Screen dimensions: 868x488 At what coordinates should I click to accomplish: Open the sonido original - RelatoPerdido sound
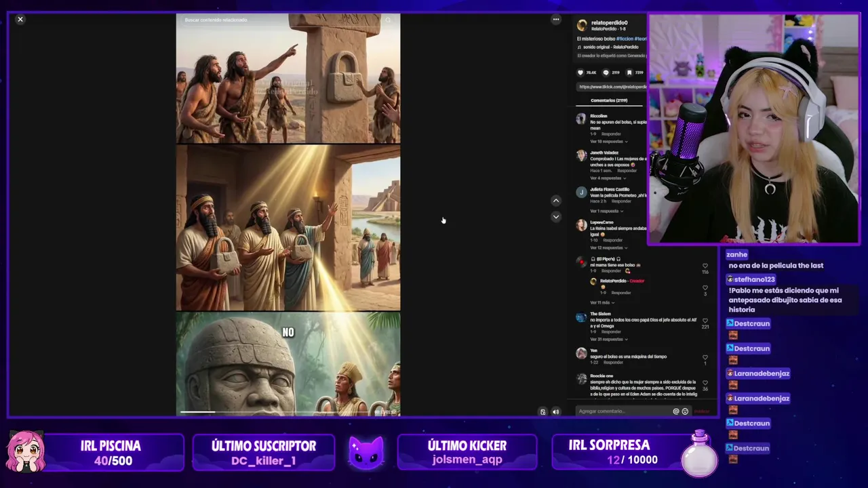(x=611, y=47)
